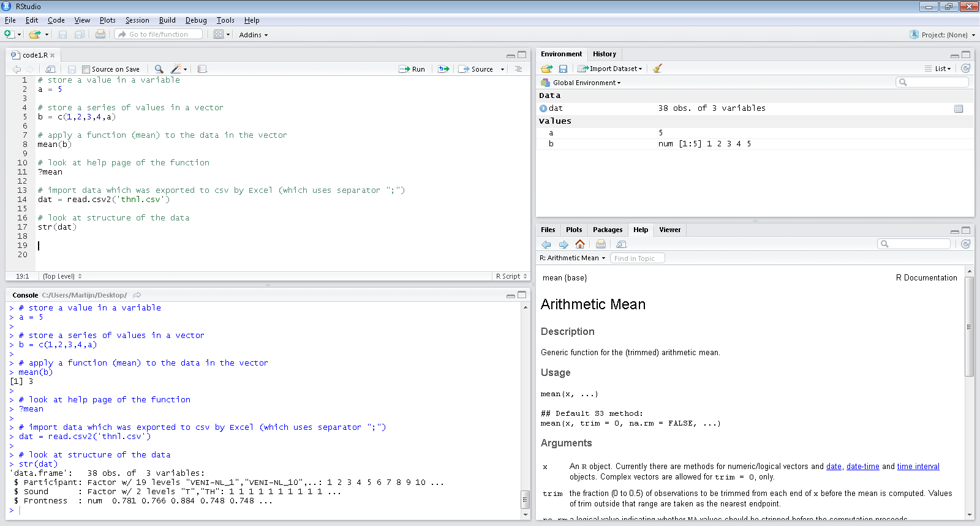Show code1.R in a new window

(x=51, y=69)
